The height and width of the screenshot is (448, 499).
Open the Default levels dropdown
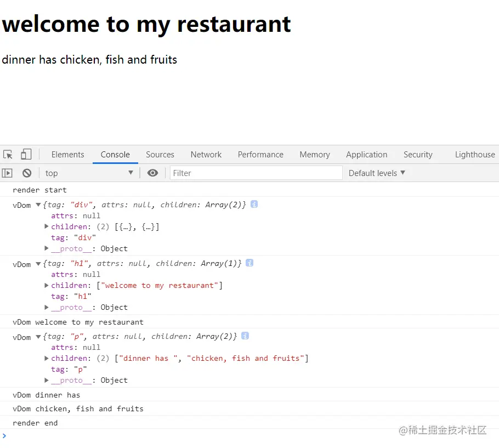(377, 173)
